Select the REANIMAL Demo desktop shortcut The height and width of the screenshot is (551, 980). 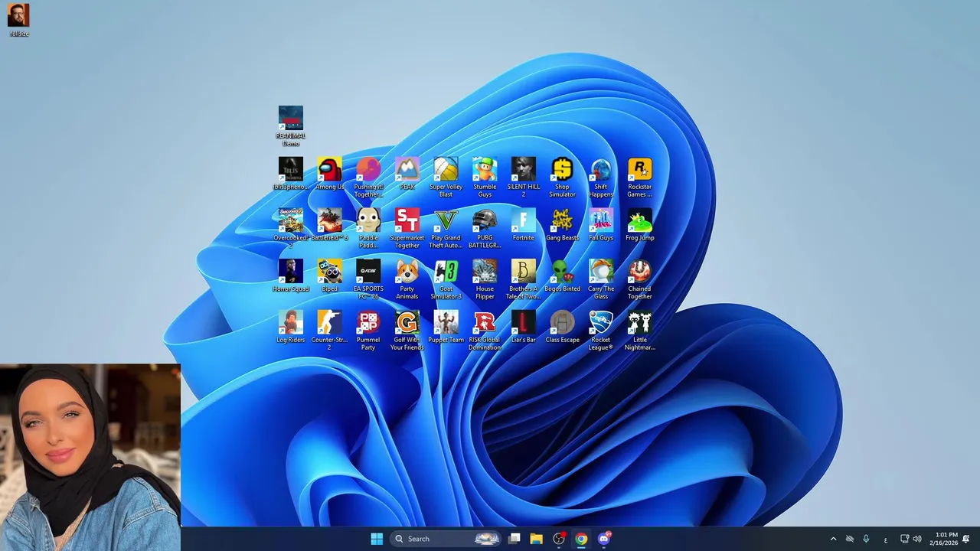(x=291, y=126)
